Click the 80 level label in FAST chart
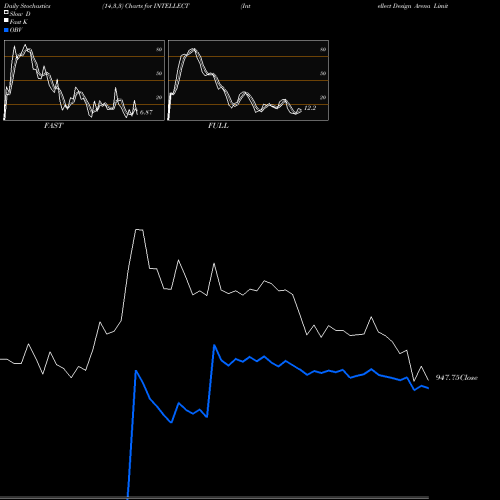Image resolution: width=500 pixels, height=500 pixels. pyautogui.click(x=159, y=49)
